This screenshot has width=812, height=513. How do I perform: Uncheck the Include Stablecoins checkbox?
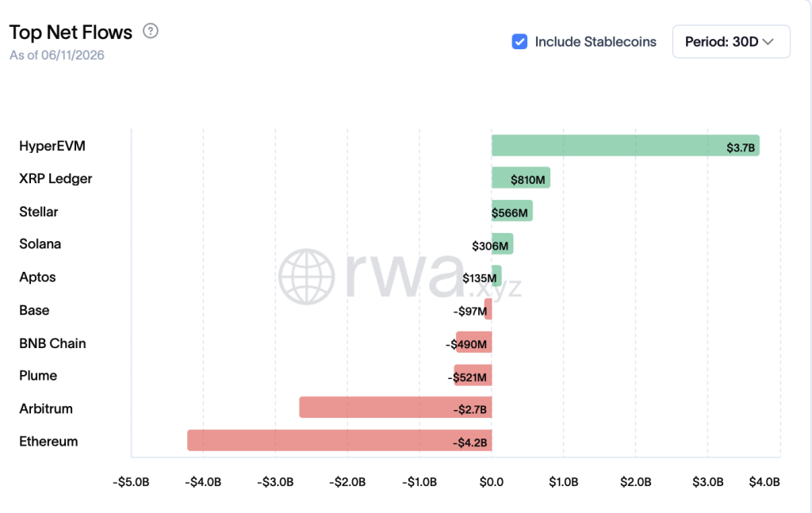click(x=519, y=41)
